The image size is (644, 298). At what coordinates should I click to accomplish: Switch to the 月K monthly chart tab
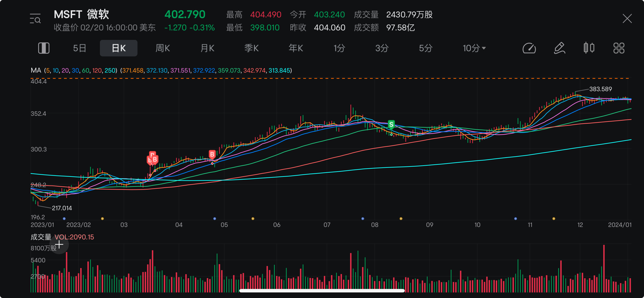click(207, 48)
